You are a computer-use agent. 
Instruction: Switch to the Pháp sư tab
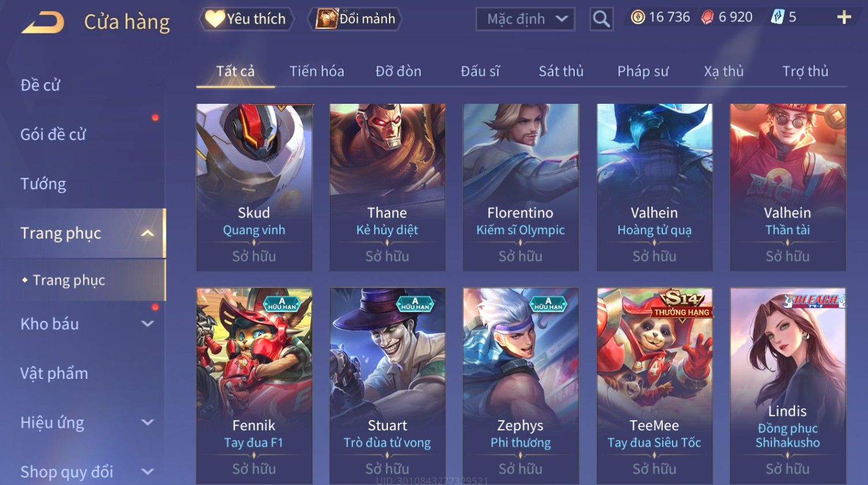pos(643,71)
